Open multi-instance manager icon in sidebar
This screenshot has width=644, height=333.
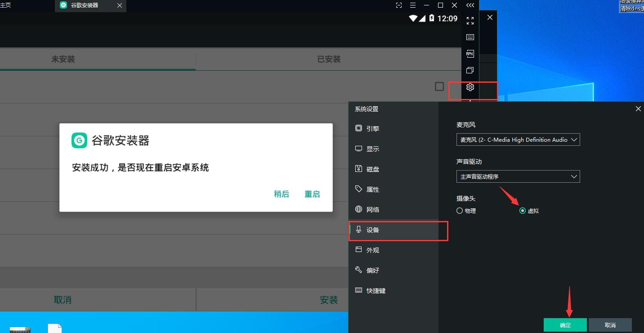pos(470,70)
